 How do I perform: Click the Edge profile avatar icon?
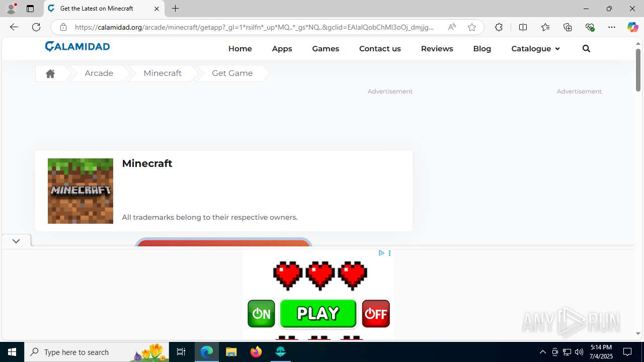(11, 9)
